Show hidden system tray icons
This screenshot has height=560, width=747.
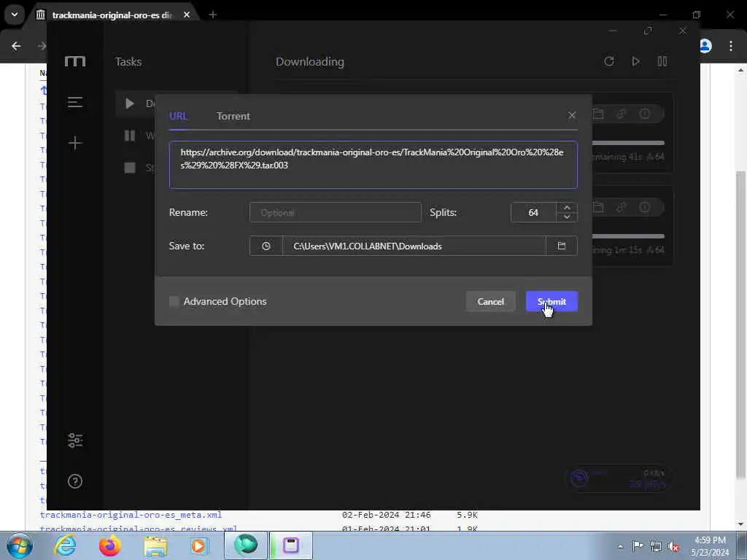620,546
